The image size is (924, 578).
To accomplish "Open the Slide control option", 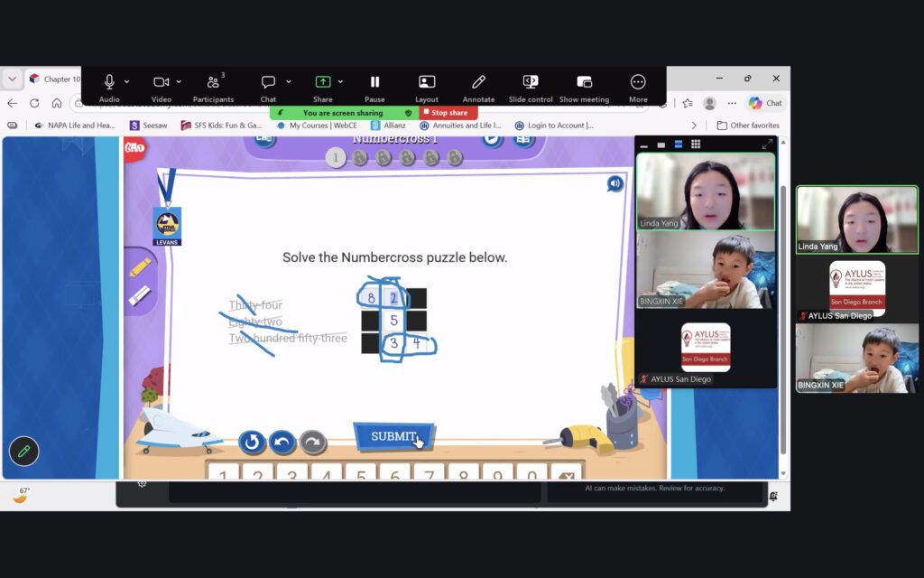I will coord(531,87).
